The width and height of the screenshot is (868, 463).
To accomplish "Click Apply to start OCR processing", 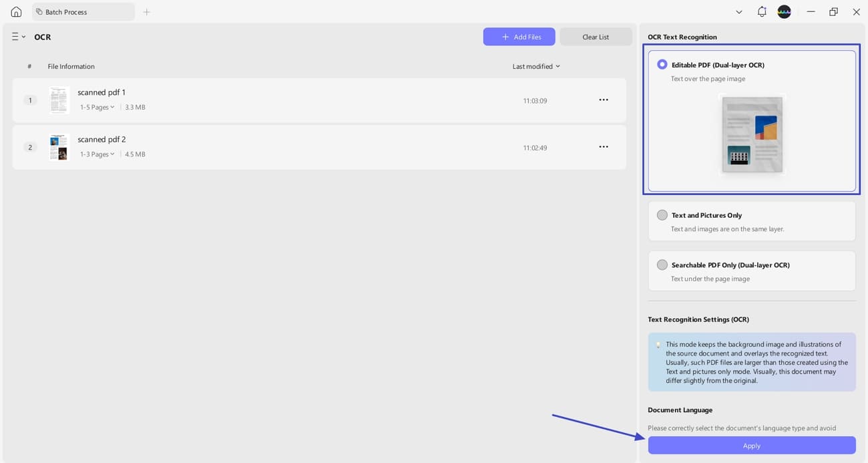I will pyautogui.click(x=751, y=445).
